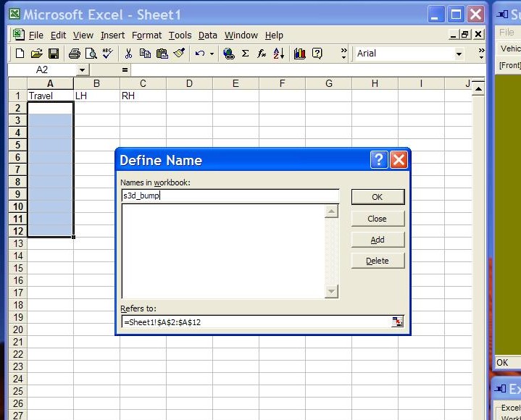Viewport: 521px width, 420px height.
Task: Select column C header
Action: [x=143, y=83]
